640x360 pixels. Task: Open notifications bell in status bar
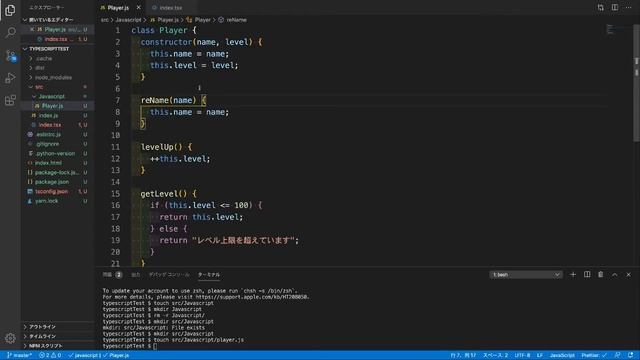pos(631,356)
